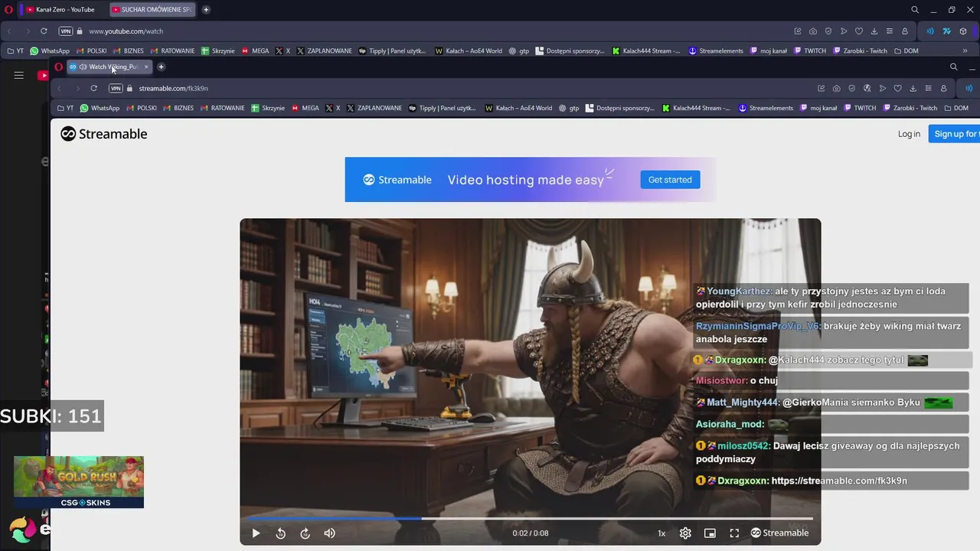
Task: Open WhatsApp bookmark in Streamable window
Action: [x=100, y=108]
